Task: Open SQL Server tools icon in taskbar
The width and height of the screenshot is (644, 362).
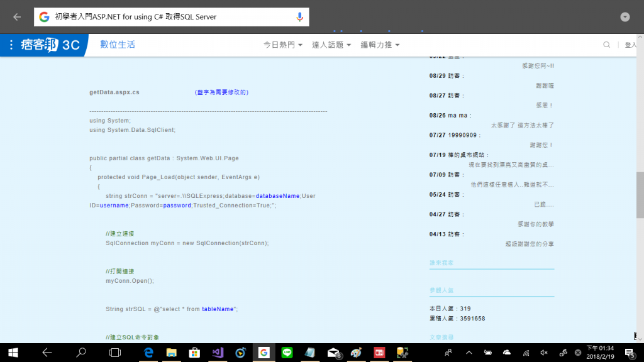Action: click(x=402, y=353)
